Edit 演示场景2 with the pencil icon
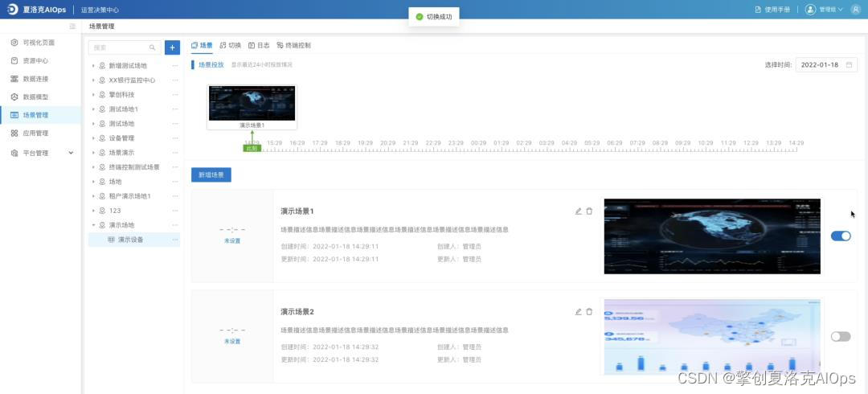This screenshot has width=868, height=394. (x=579, y=311)
